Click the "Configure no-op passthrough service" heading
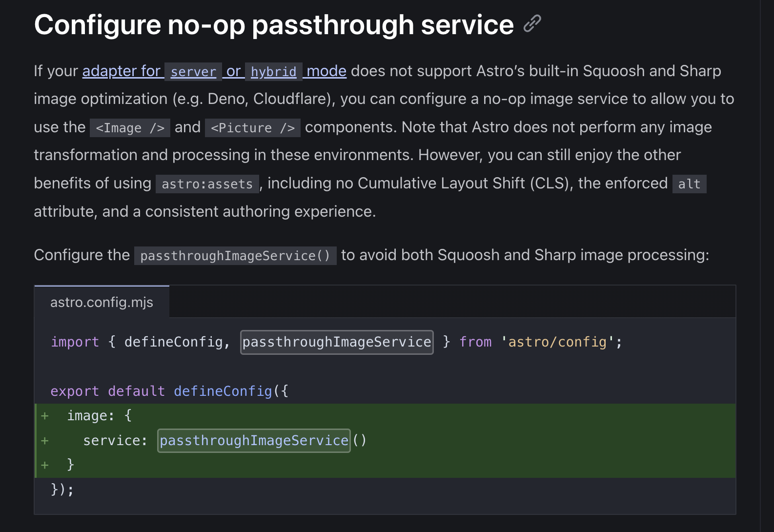Screen dimensions: 774x532 click(273, 25)
